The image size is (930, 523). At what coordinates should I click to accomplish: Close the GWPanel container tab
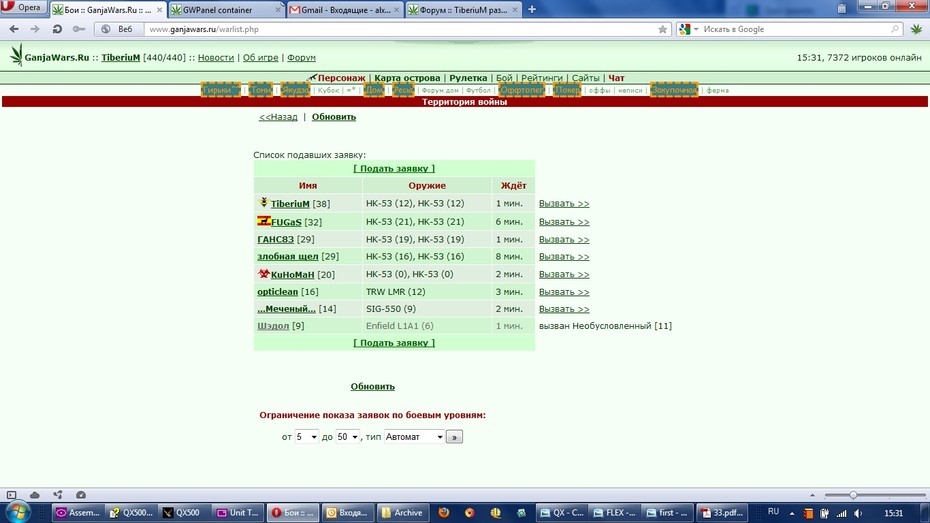pyautogui.click(x=278, y=10)
